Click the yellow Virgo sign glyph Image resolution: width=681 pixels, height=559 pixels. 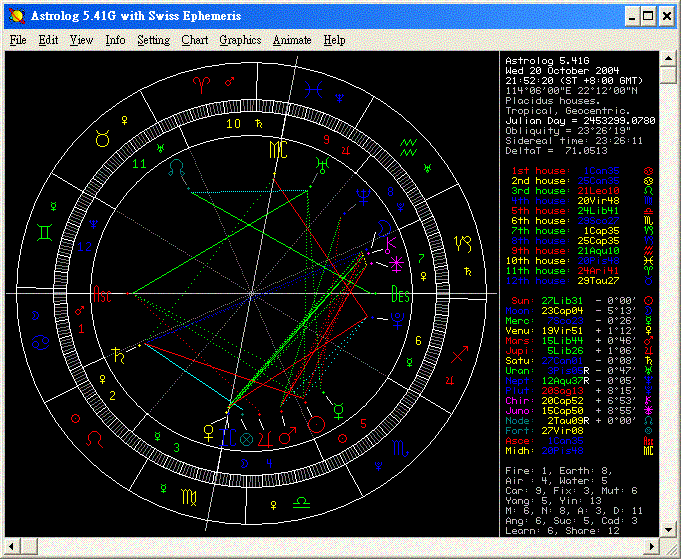pos(189,497)
